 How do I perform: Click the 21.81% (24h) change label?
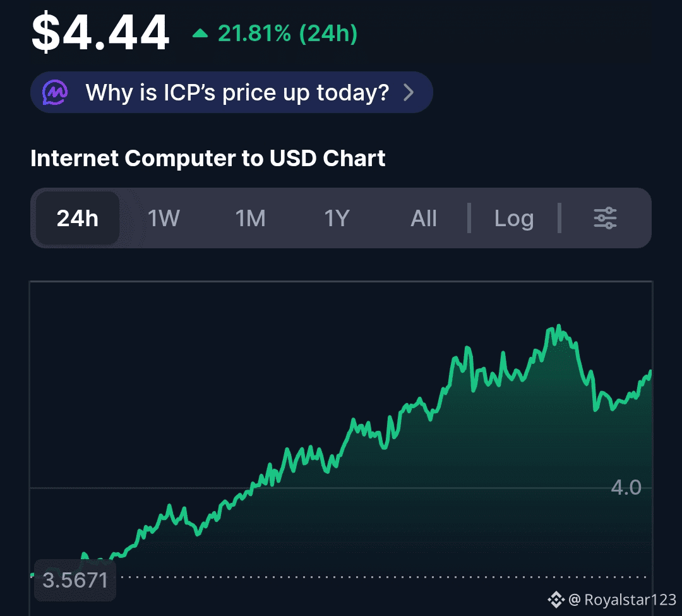pos(287,33)
